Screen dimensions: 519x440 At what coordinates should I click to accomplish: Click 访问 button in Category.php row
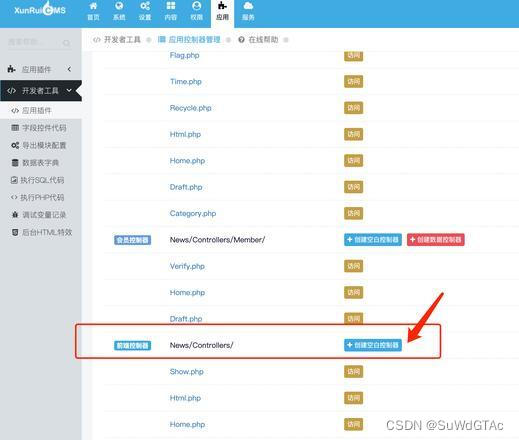point(353,213)
